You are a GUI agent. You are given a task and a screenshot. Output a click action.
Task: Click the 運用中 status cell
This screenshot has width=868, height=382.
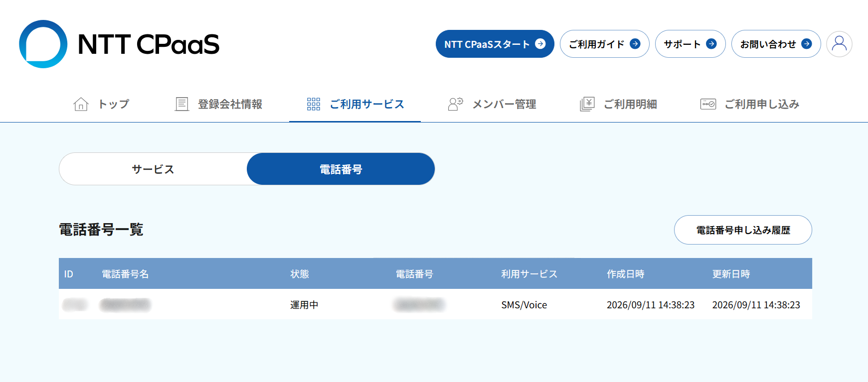(304, 305)
